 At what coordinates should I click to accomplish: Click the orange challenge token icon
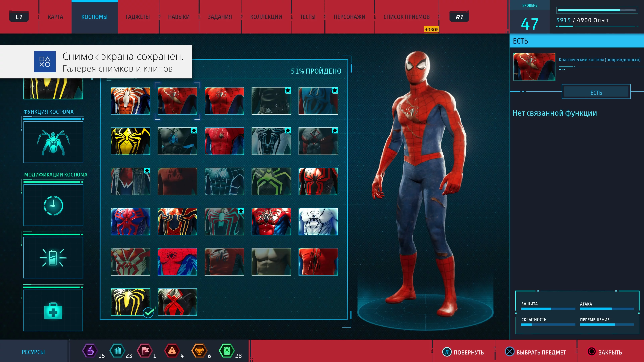point(199,351)
